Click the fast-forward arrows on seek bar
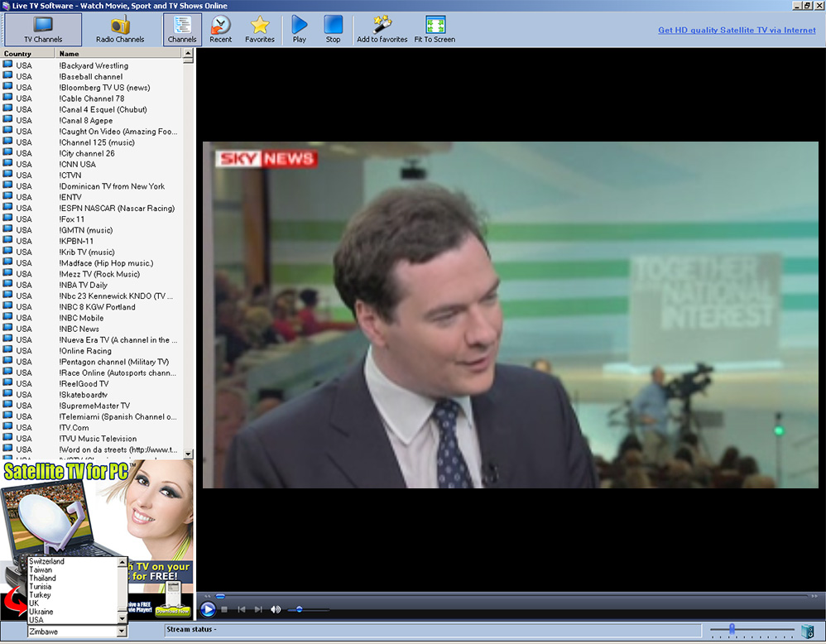 [814, 596]
